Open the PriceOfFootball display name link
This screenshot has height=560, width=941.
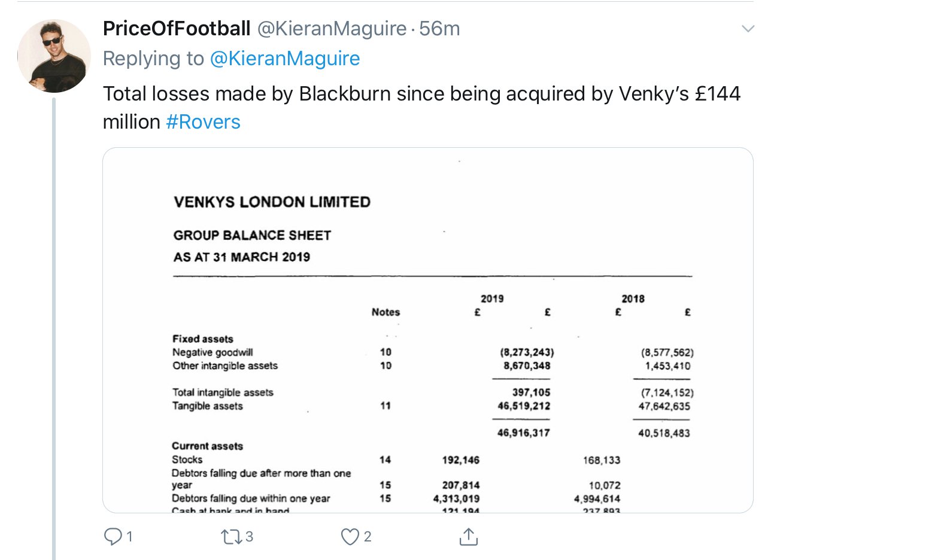(x=177, y=29)
